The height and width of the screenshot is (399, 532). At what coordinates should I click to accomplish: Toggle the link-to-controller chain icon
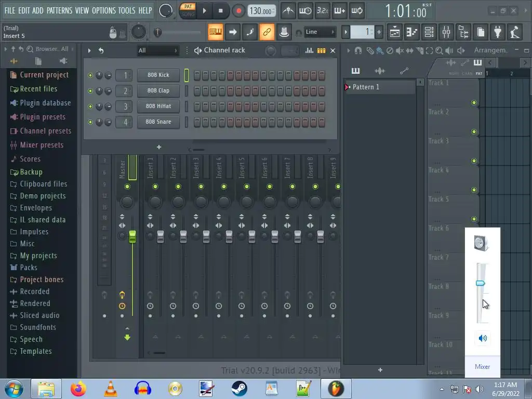point(267,32)
